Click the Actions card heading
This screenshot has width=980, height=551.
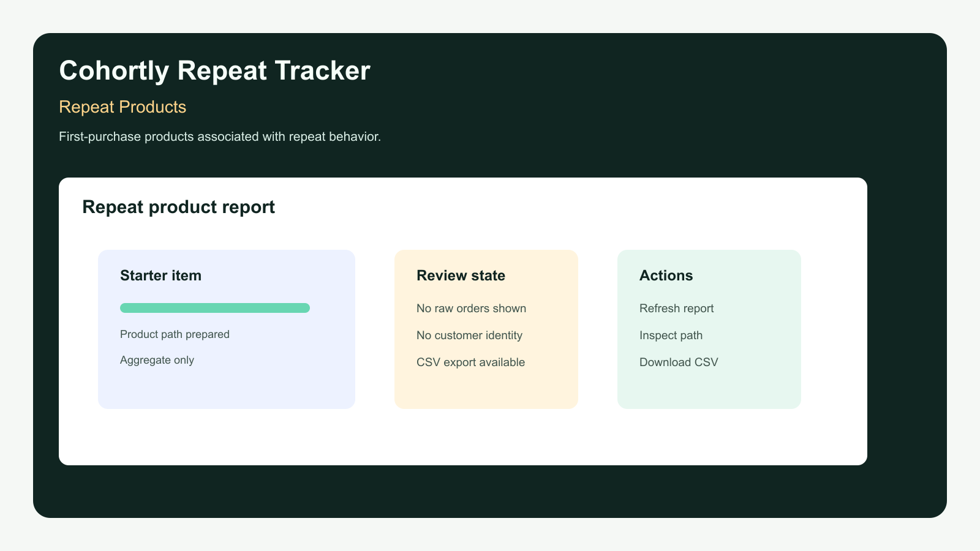coord(666,275)
